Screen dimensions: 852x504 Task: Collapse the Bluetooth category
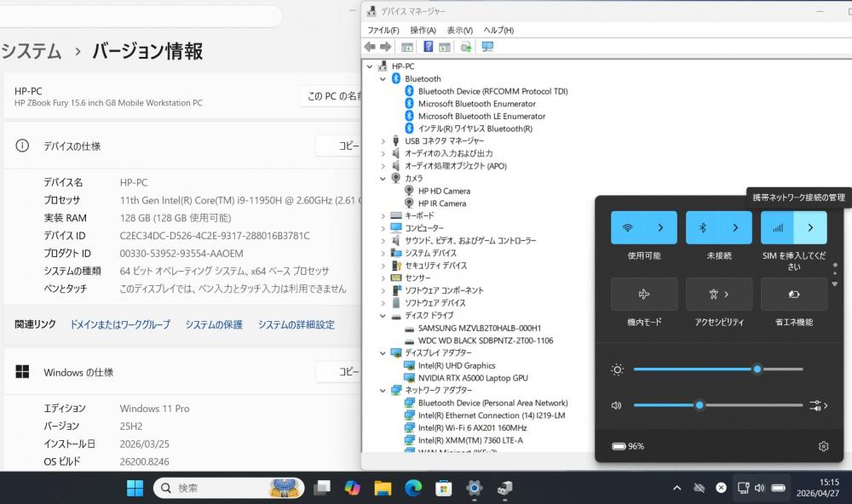coord(383,78)
